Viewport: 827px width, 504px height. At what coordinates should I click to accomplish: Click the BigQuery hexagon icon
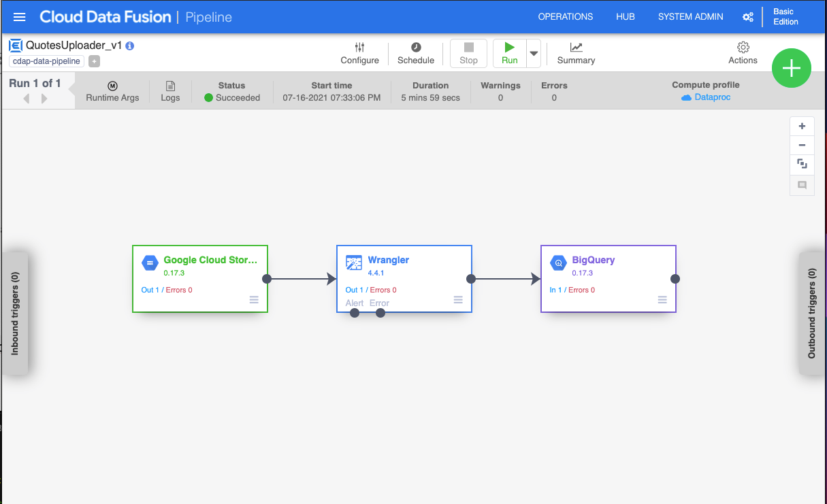pos(558,263)
